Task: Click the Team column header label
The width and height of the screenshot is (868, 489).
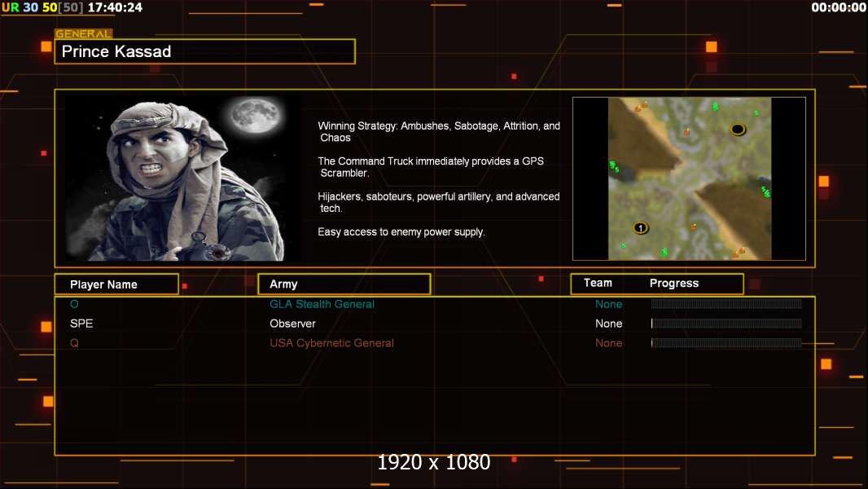Action: [x=598, y=283]
